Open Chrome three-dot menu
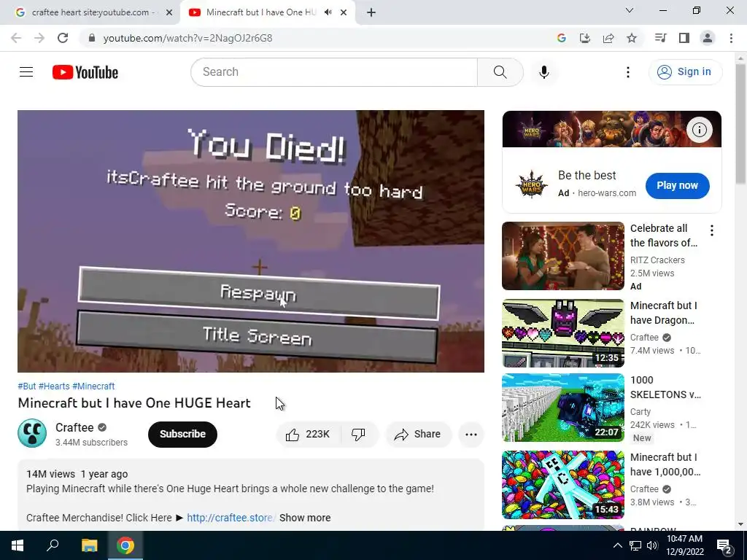747x560 pixels. point(731,38)
